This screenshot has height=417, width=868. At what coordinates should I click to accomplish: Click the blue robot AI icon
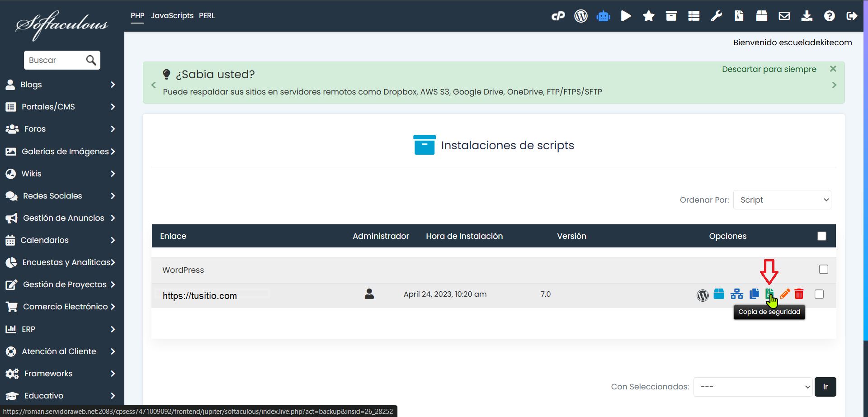click(604, 16)
